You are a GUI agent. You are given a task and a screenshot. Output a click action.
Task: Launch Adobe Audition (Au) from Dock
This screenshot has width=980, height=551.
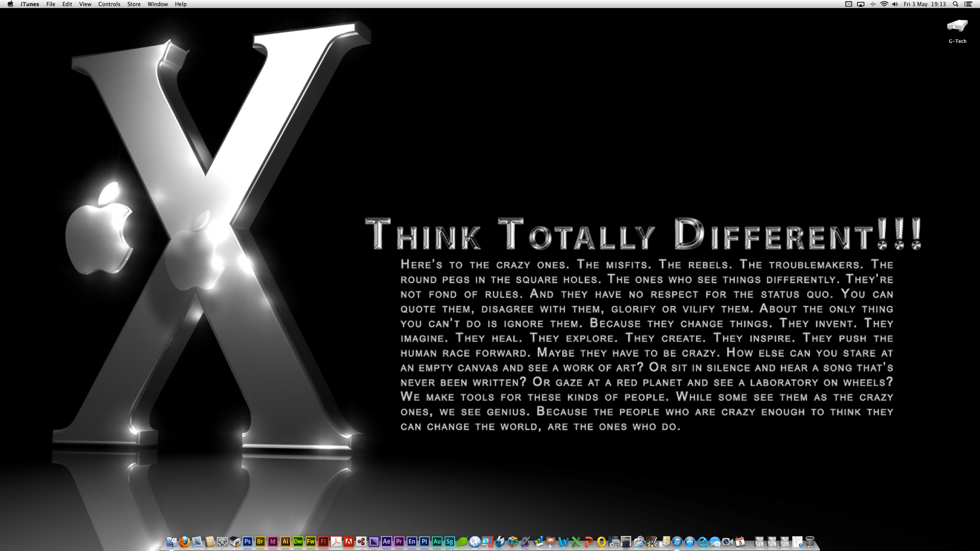point(437,541)
